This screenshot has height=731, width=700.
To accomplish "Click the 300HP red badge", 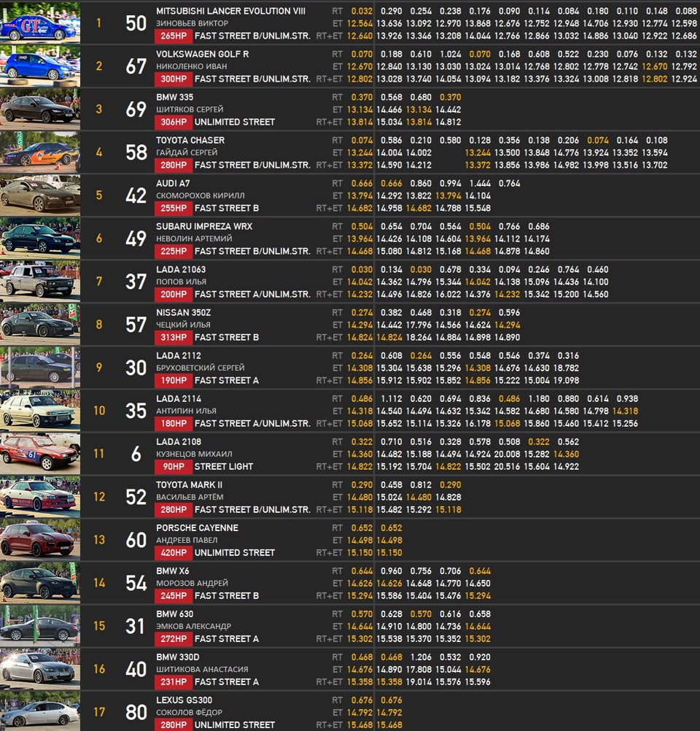I will pyautogui.click(x=174, y=79).
